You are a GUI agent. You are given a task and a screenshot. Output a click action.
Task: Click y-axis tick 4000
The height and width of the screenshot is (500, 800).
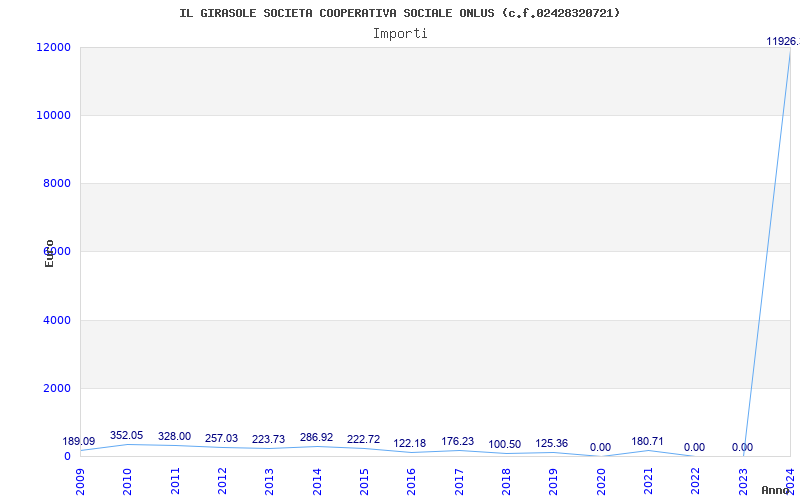pyautogui.click(x=56, y=320)
